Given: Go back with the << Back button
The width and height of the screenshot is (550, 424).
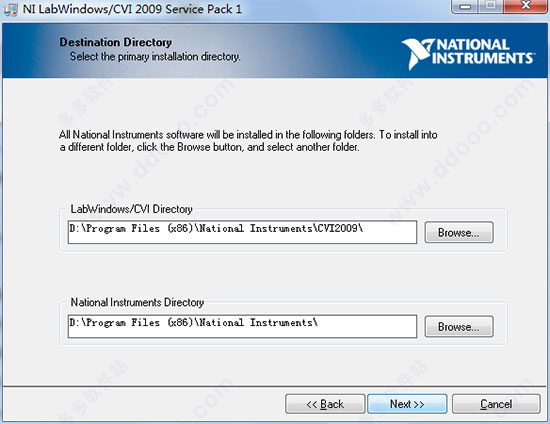Looking at the screenshot, I should pyautogui.click(x=325, y=404).
